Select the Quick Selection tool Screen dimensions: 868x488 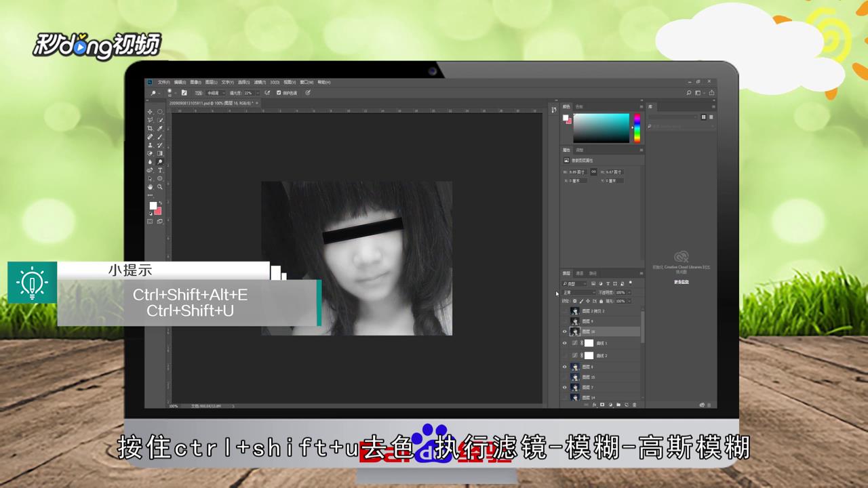[x=160, y=120]
